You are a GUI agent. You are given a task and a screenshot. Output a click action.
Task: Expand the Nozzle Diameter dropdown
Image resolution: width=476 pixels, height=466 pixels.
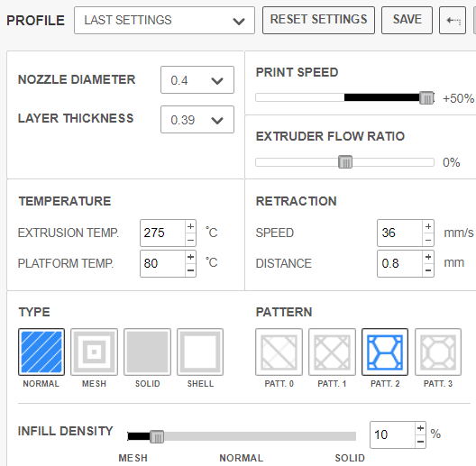(197, 80)
